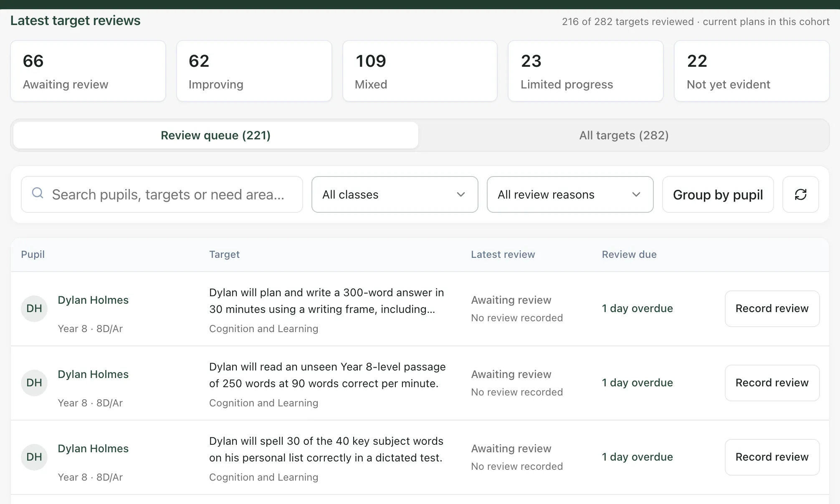
Task: Click 'Awaiting review' status in spelling test row
Action: click(511, 449)
